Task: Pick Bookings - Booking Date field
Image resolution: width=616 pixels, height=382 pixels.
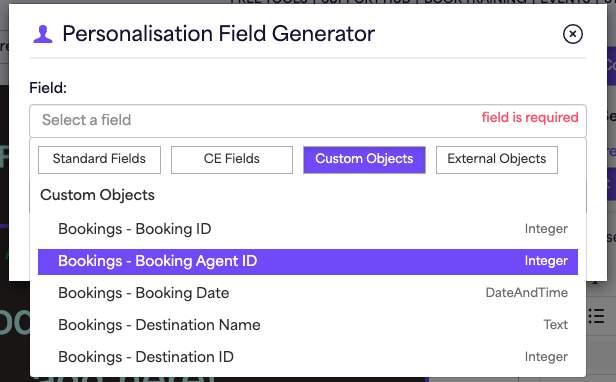Action: pyautogui.click(x=308, y=293)
